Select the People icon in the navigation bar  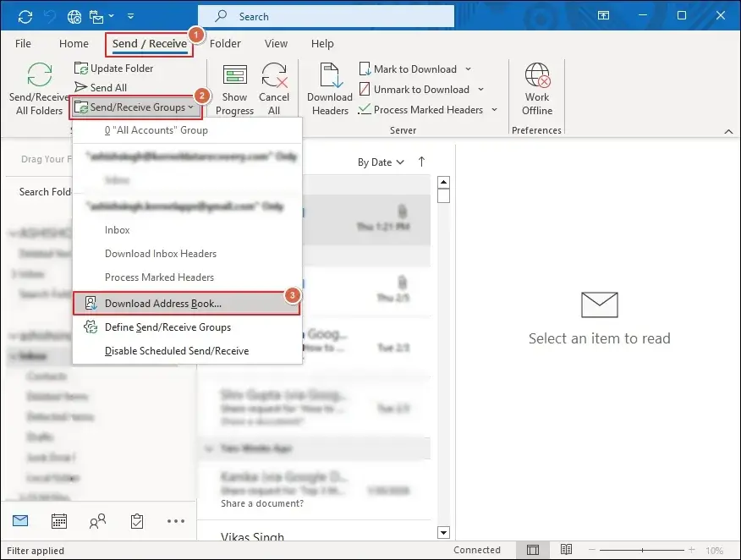[97, 521]
